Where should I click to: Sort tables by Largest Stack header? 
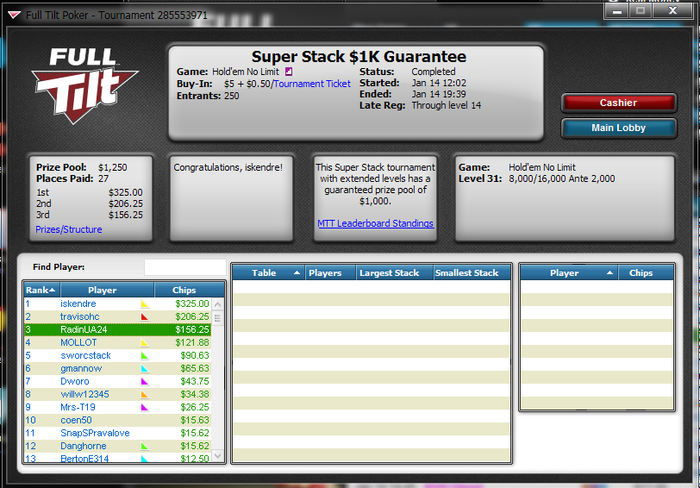(395, 273)
